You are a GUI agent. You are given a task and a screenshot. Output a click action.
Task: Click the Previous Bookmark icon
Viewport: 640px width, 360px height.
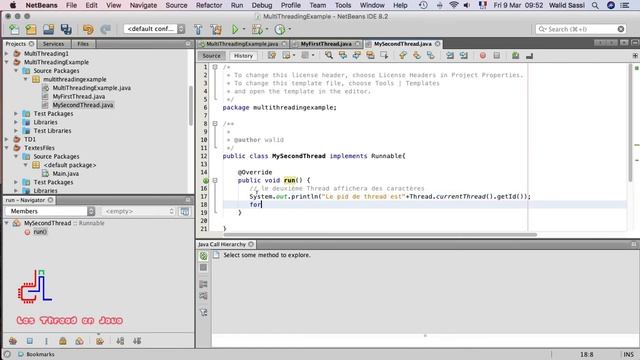(x=403, y=56)
